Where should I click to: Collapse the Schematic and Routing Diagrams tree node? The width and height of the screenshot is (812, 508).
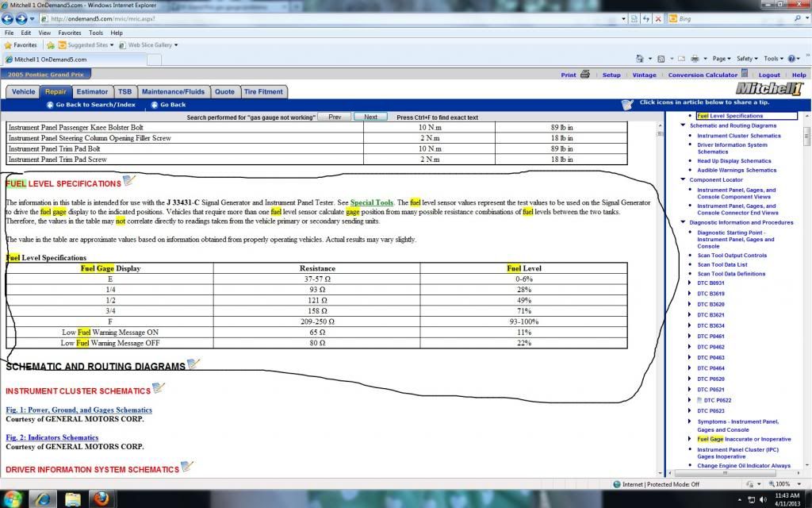pos(683,125)
